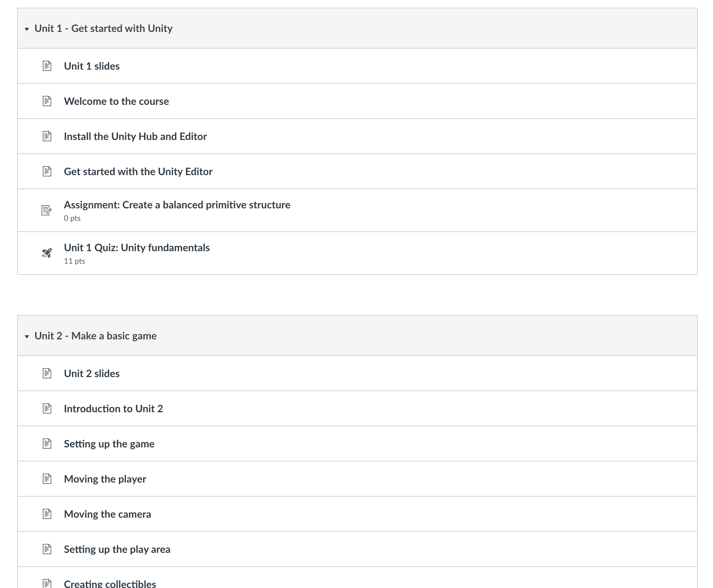This screenshot has width=713, height=588.
Task: Click assignment icon for balanced primitive structure
Action: pyautogui.click(x=46, y=210)
